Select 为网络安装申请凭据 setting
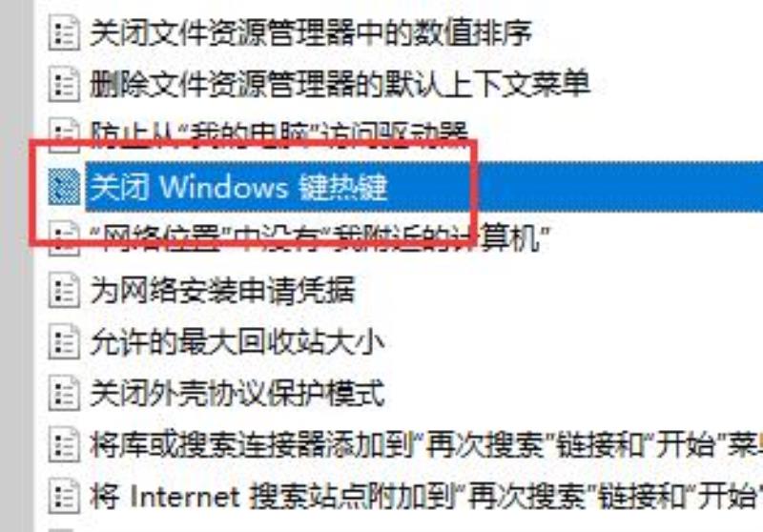Image resolution: width=763 pixels, height=532 pixels. [x=222, y=291]
